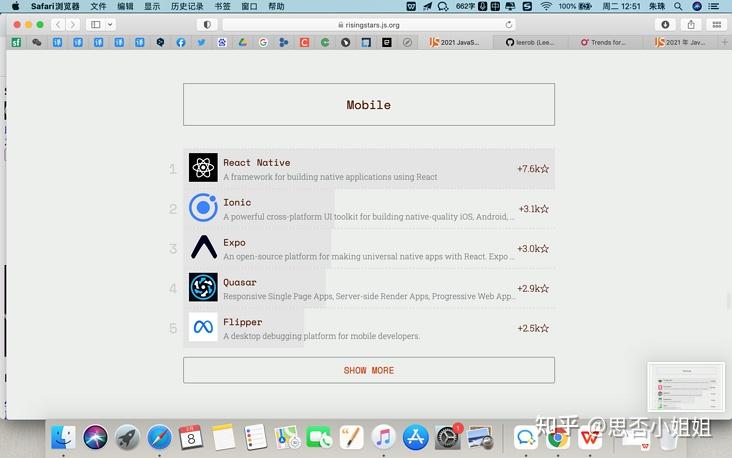Image resolution: width=732 pixels, height=458 pixels.
Task: Click the +3.1k star count
Action: click(534, 209)
